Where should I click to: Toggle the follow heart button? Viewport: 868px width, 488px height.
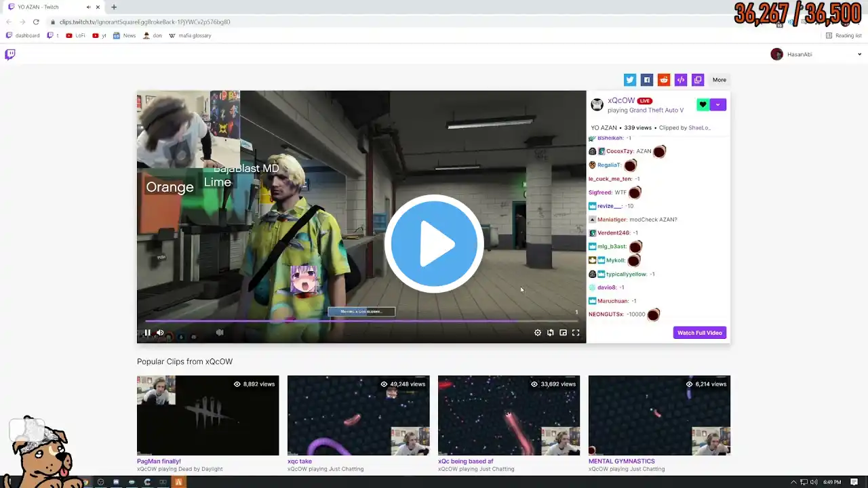703,104
